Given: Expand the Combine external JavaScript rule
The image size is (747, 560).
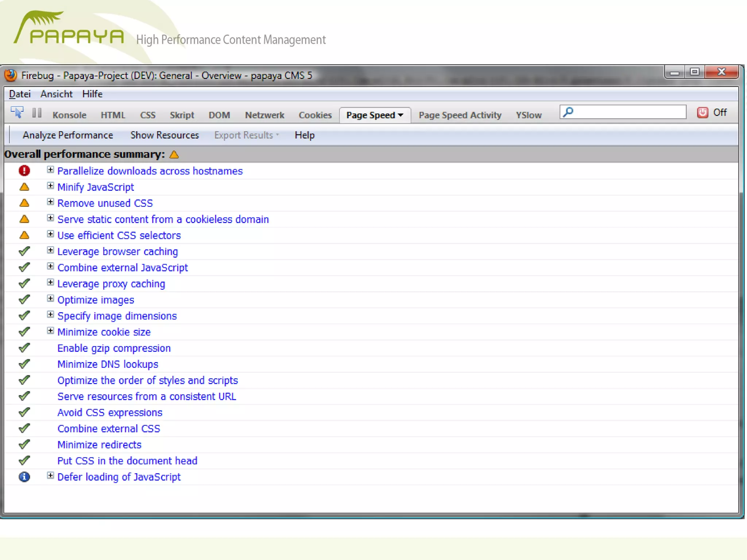Looking at the screenshot, I should (x=50, y=266).
